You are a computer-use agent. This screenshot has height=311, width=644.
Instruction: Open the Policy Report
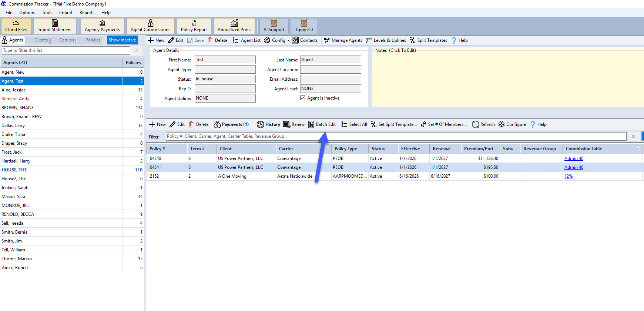pyautogui.click(x=194, y=26)
